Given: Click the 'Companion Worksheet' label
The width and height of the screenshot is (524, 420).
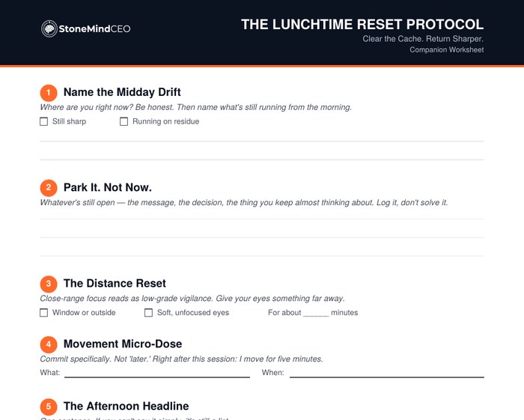Looking at the screenshot, I should [x=447, y=49].
